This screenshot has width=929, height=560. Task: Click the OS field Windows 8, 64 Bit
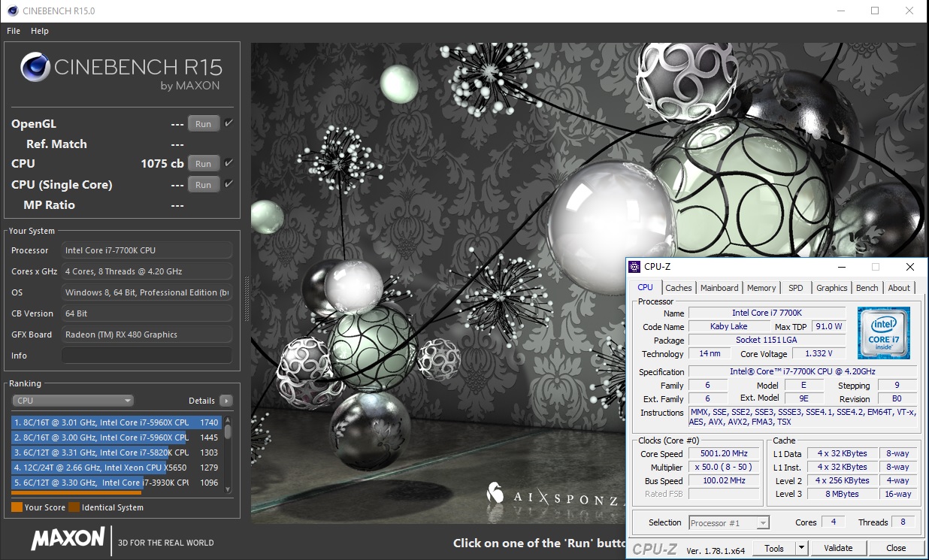coord(147,292)
